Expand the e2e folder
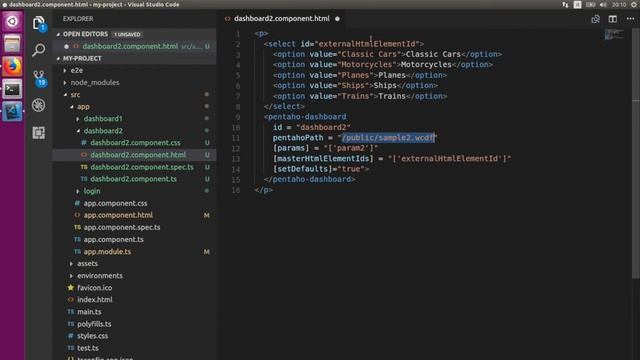Screen dimensions: 640x360 77,70
